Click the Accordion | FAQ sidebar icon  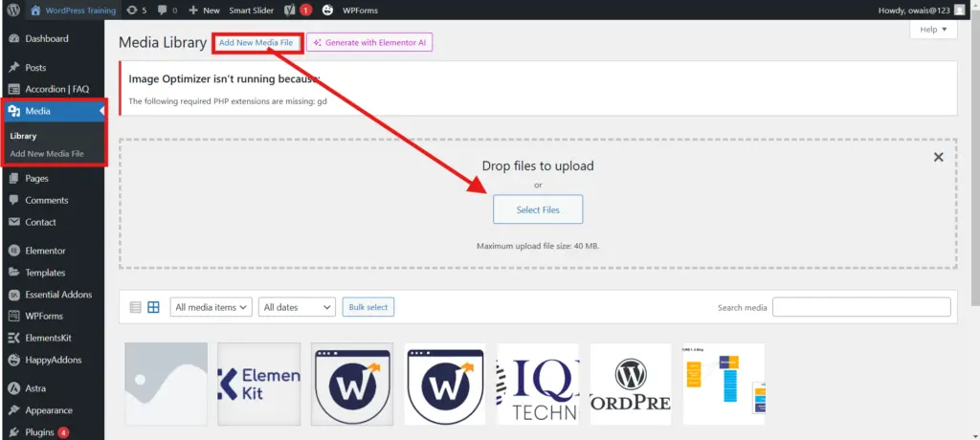click(x=13, y=89)
